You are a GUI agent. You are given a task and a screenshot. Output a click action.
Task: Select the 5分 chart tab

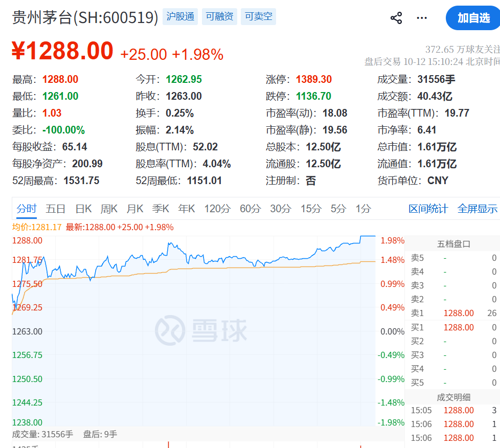pos(338,209)
